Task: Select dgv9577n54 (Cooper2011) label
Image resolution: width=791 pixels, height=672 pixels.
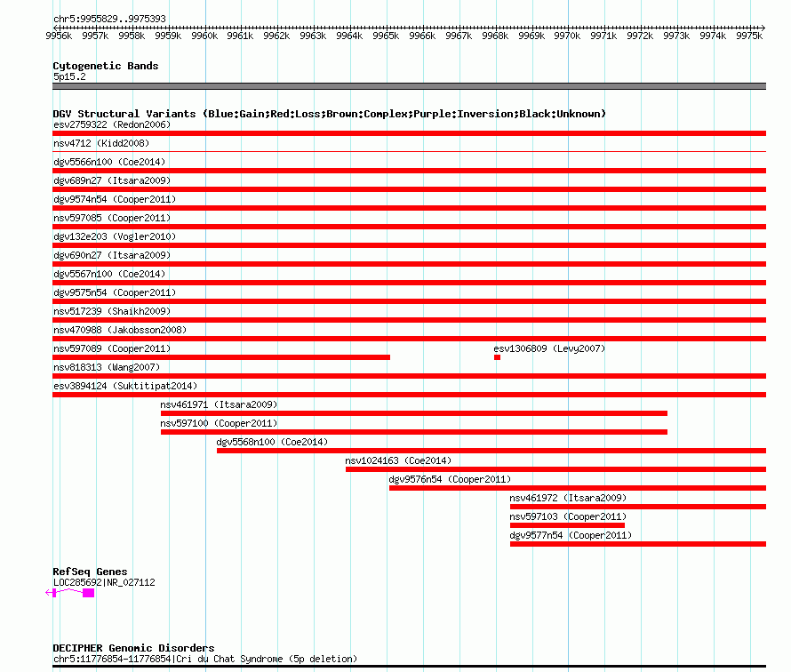Action: (x=571, y=535)
